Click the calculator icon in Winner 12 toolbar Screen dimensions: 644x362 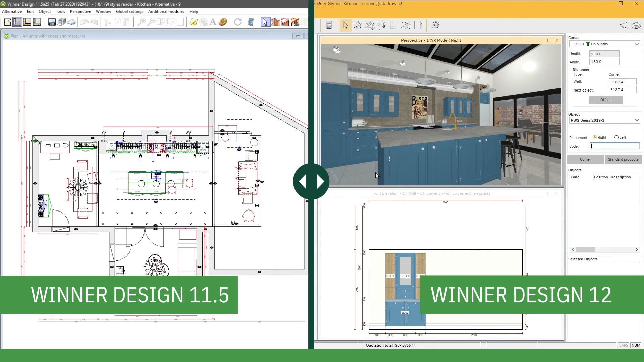pyautogui.click(x=329, y=25)
